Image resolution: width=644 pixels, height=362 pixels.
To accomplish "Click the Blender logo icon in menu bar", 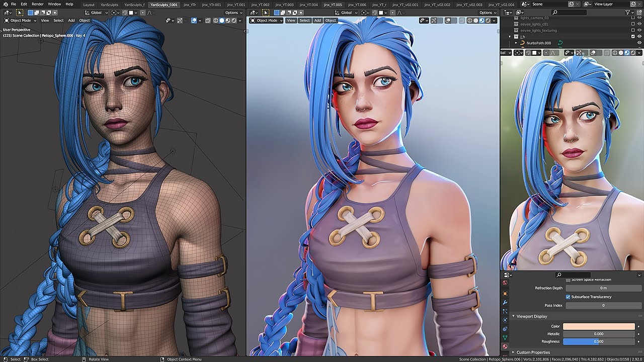I will [5, 4].
